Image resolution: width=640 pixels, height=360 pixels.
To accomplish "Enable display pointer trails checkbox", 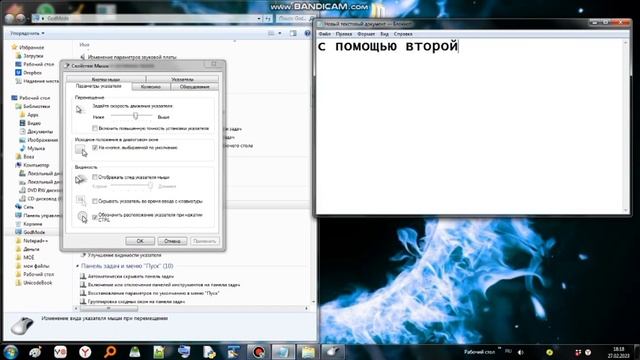I will tap(95, 177).
